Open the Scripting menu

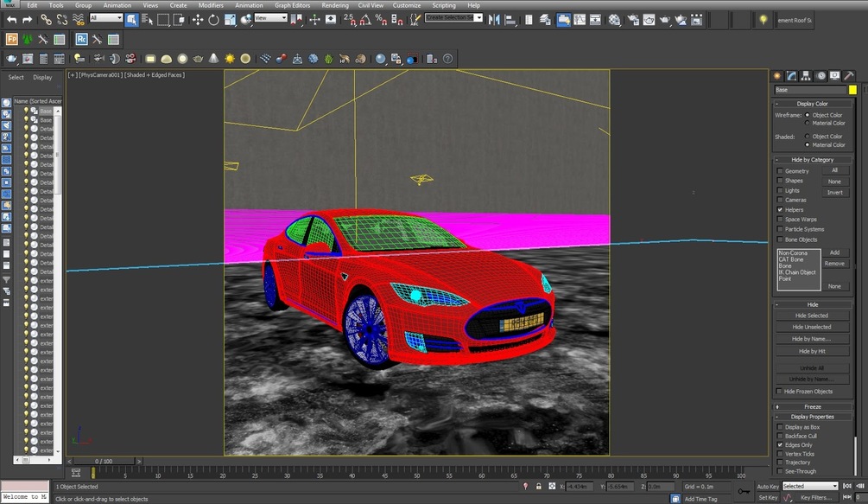(x=443, y=5)
